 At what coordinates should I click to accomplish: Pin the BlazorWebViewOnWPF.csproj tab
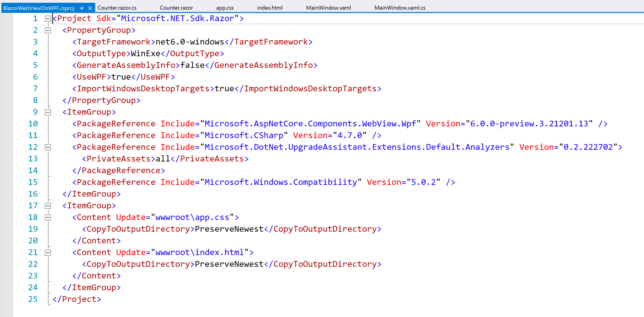[x=81, y=8]
